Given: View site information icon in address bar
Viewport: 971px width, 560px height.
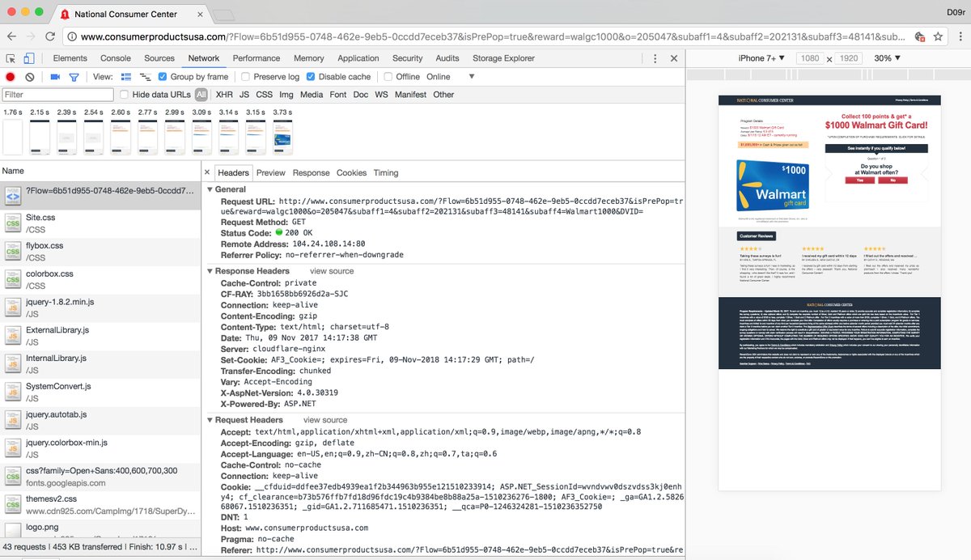Looking at the screenshot, I should pyautogui.click(x=72, y=36).
